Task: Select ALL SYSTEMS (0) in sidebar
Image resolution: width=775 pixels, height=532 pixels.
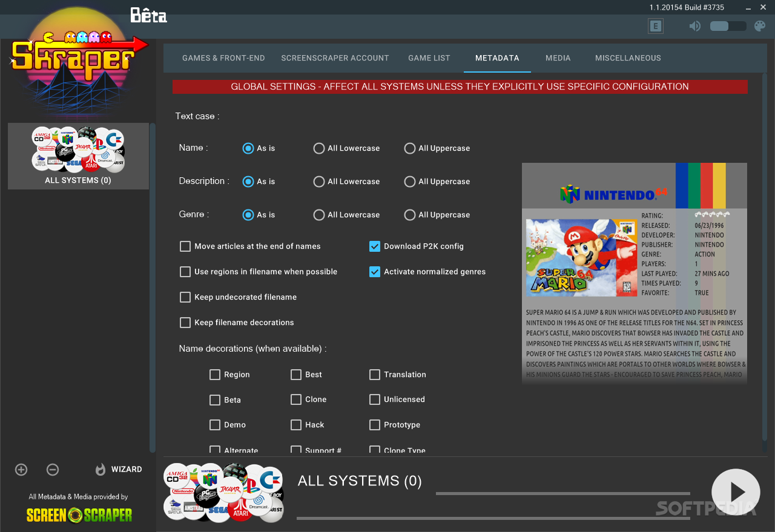Action: pyautogui.click(x=78, y=156)
